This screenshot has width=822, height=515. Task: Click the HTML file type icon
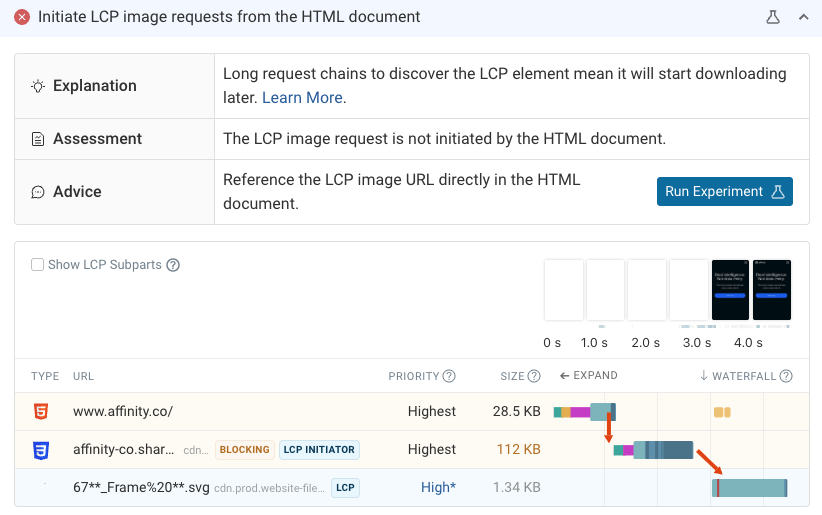pos(41,411)
